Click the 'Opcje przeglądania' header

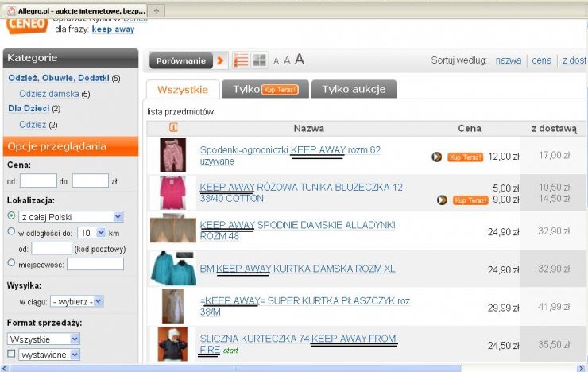(x=71, y=146)
